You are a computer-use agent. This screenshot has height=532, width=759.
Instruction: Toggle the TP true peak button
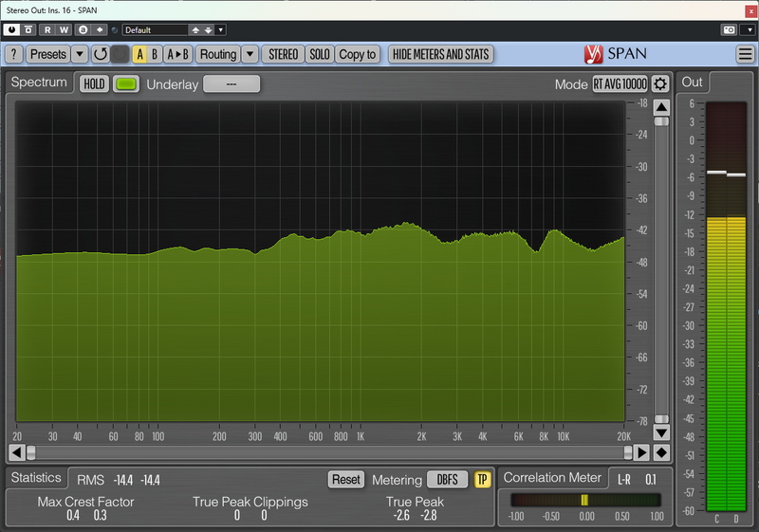(x=482, y=479)
